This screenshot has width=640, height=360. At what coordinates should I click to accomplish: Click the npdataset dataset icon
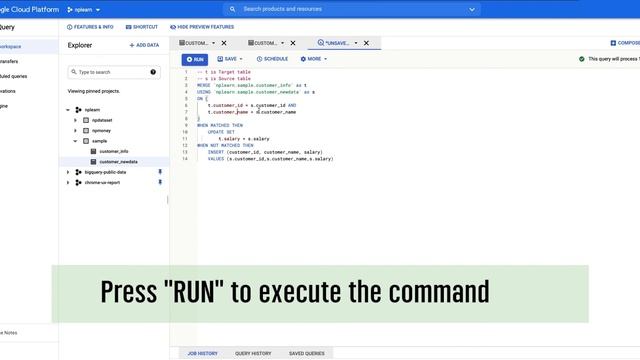(x=86, y=120)
